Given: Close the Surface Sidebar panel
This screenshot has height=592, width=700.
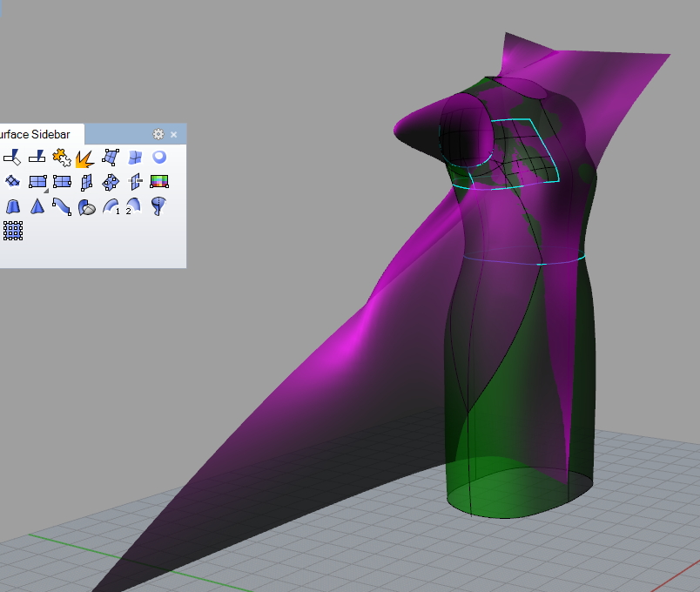Looking at the screenshot, I should coord(173,134).
